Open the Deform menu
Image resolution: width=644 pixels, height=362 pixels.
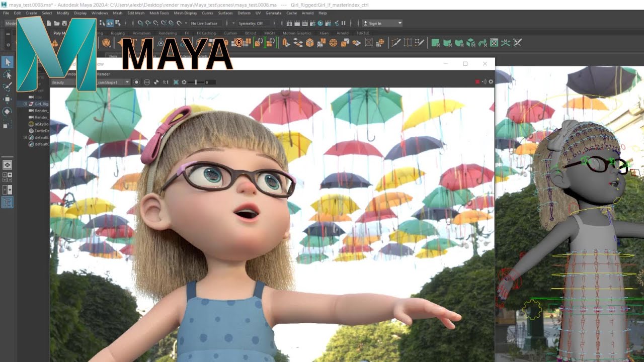tap(244, 13)
